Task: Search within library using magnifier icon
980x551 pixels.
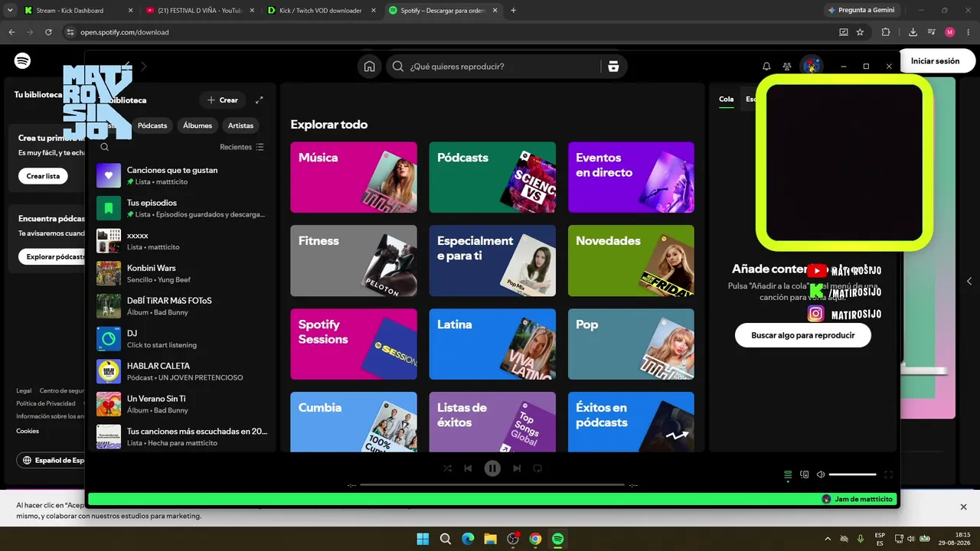Action: click(x=105, y=147)
